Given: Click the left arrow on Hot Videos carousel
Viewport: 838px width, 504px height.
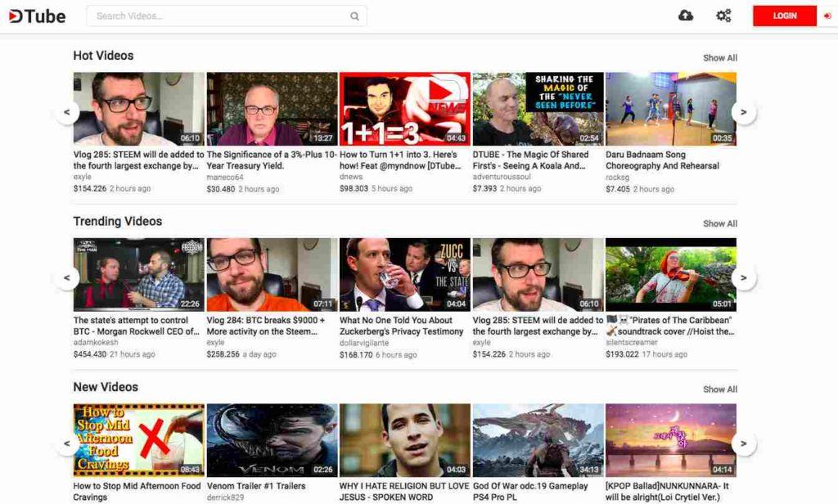Looking at the screenshot, I should [66, 112].
